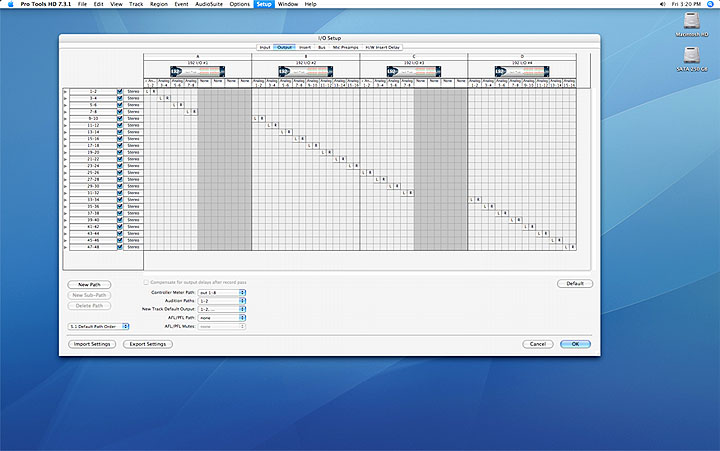Click the volume icon in menu bar
Viewport: 720px width, 451px height.
click(663, 4)
